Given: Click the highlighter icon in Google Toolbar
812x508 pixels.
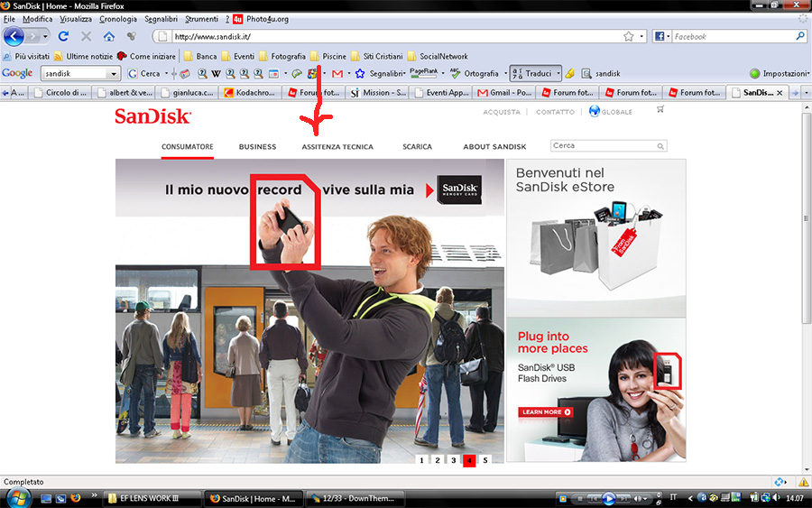Looking at the screenshot, I should coord(569,73).
